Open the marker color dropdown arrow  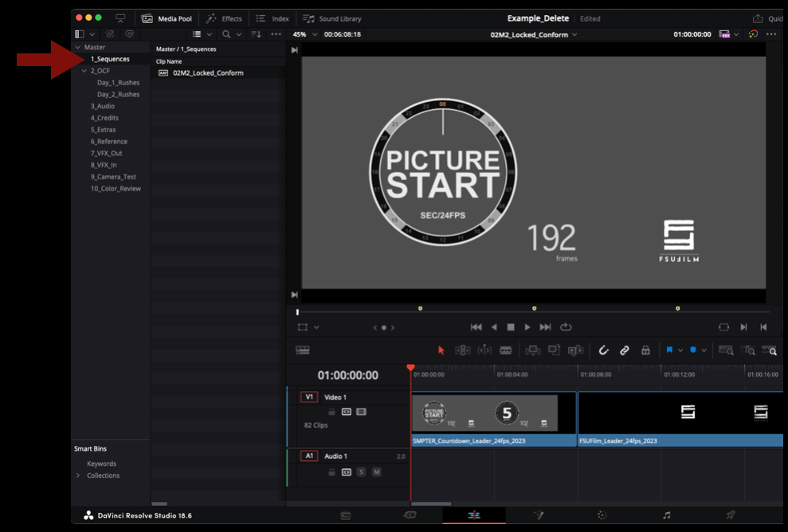click(704, 350)
